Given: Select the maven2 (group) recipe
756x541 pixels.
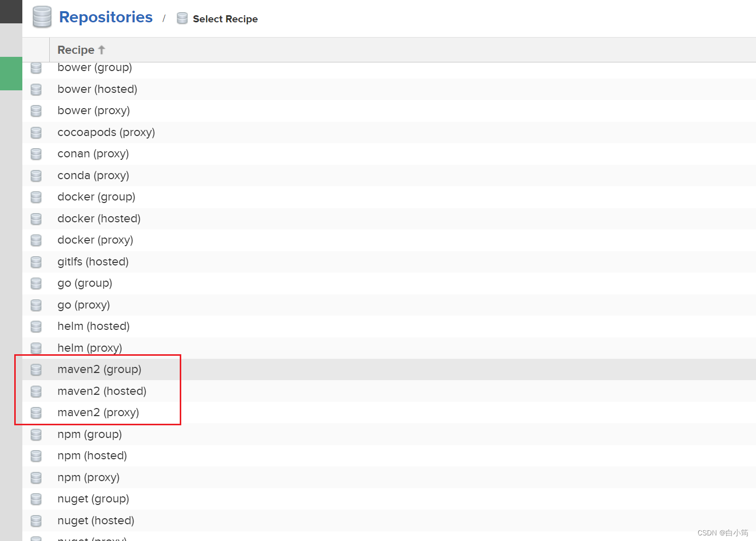Looking at the screenshot, I should [x=389, y=369].
